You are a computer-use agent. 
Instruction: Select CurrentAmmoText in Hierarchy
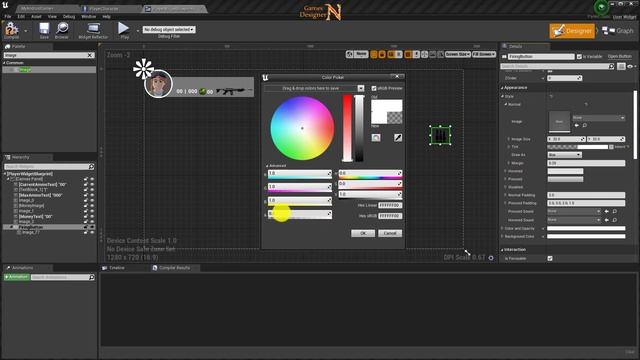point(42,184)
